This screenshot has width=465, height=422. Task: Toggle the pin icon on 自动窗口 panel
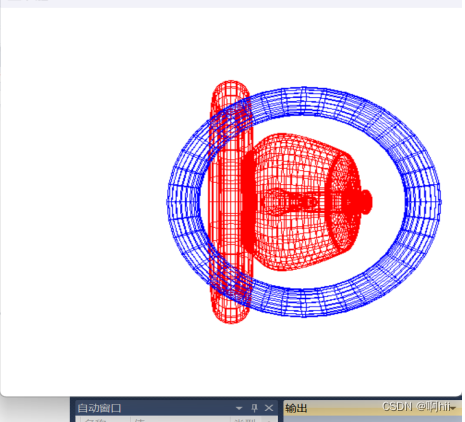click(x=254, y=408)
